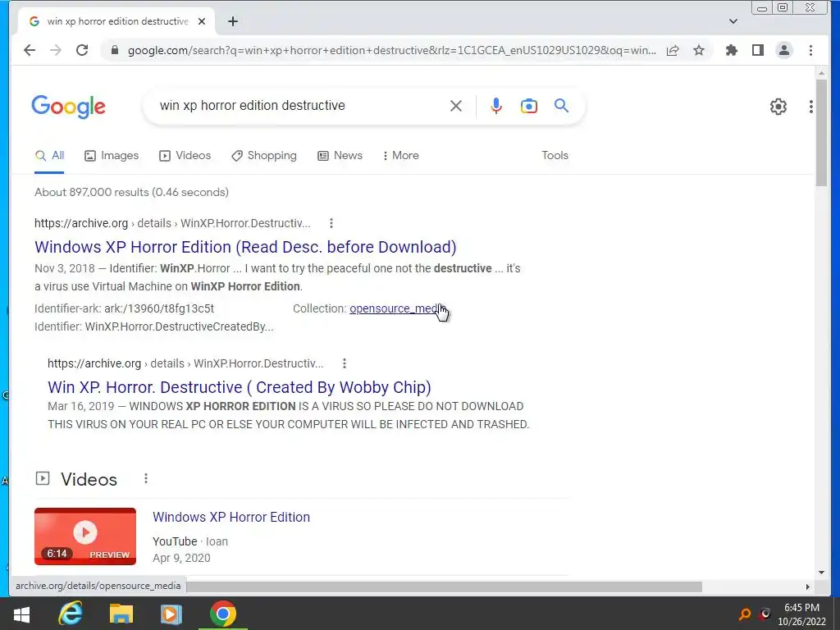Open options for first archive.org result
Viewport: 840px width, 630px height.
pyautogui.click(x=331, y=223)
